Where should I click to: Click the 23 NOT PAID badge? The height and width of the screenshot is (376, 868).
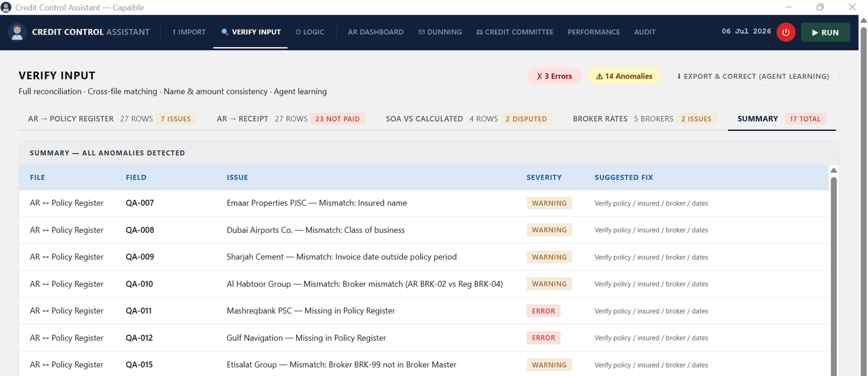tap(337, 119)
